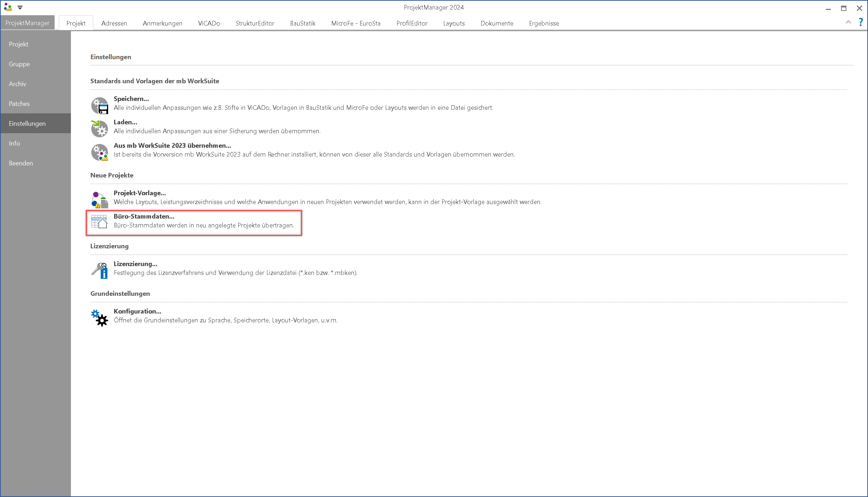The image size is (868, 497).
Task: Switch to the ProfilEditor tab
Action: pos(412,23)
